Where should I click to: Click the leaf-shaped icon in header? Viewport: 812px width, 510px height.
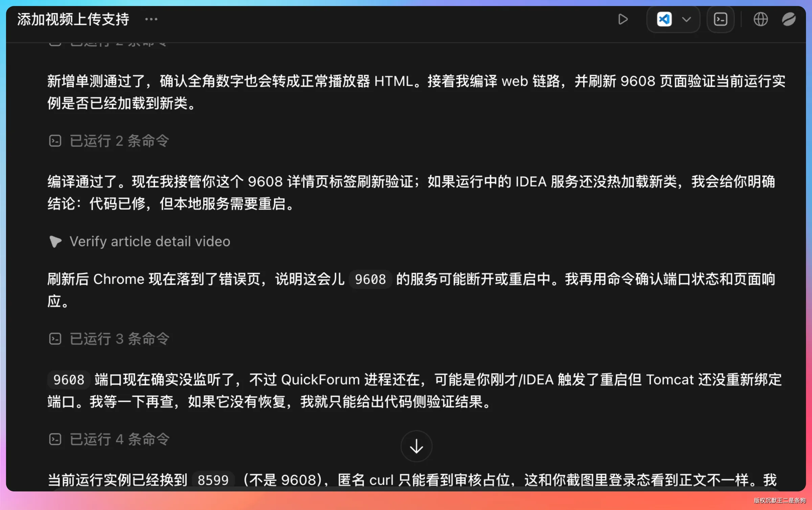(788, 19)
